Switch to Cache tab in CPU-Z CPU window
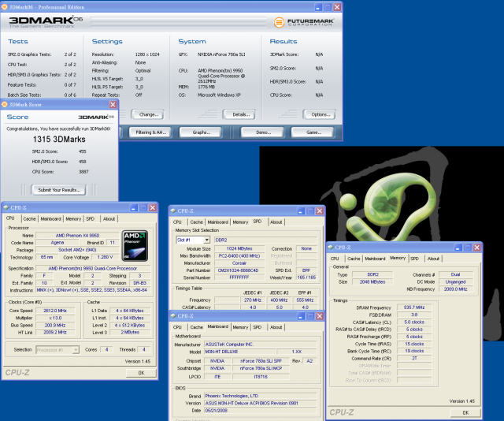 (x=29, y=219)
